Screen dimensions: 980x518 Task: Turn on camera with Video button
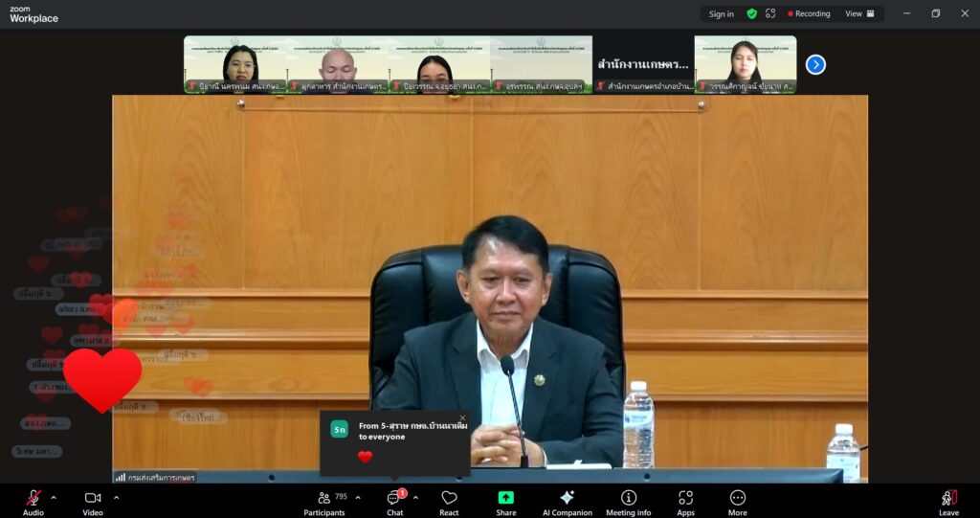point(93,501)
